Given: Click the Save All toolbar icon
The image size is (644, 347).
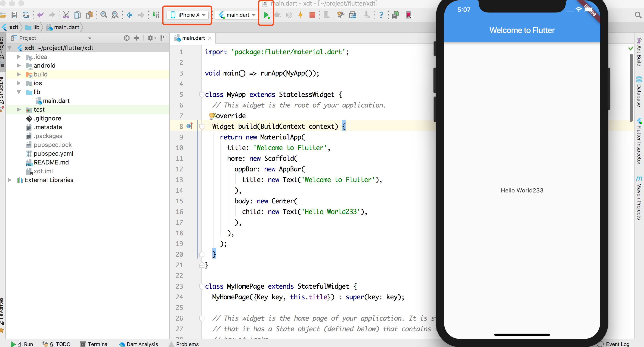Looking at the screenshot, I should (x=14, y=15).
